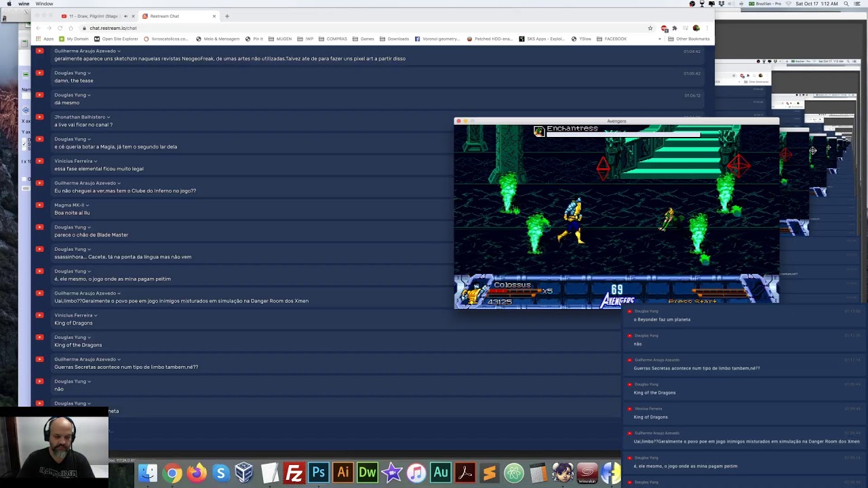
Task: Open Wineskin app in the dock
Action: coord(587,472)
